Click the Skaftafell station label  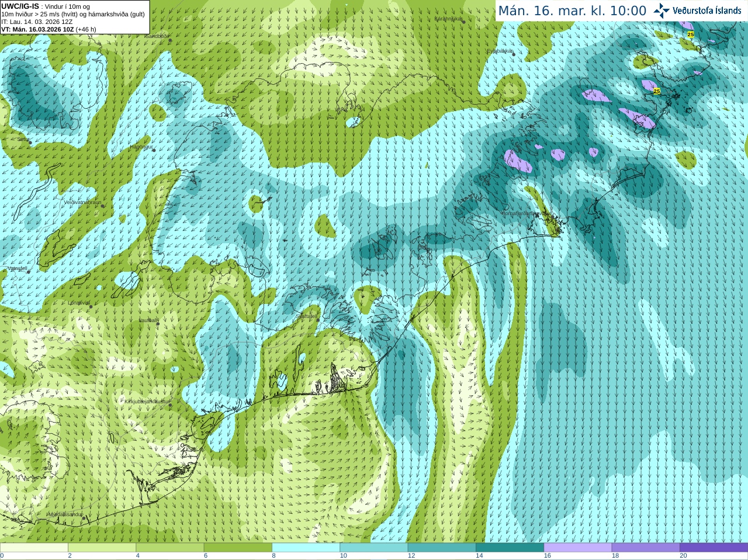307,316
